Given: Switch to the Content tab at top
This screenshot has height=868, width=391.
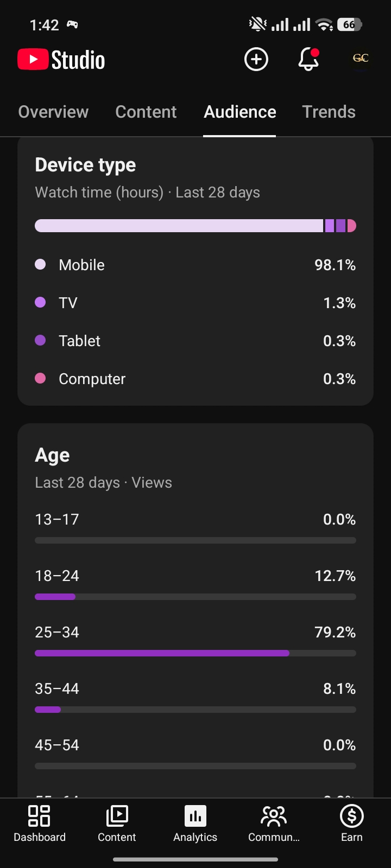Looking at the screenshot, I should coord(146,112).
